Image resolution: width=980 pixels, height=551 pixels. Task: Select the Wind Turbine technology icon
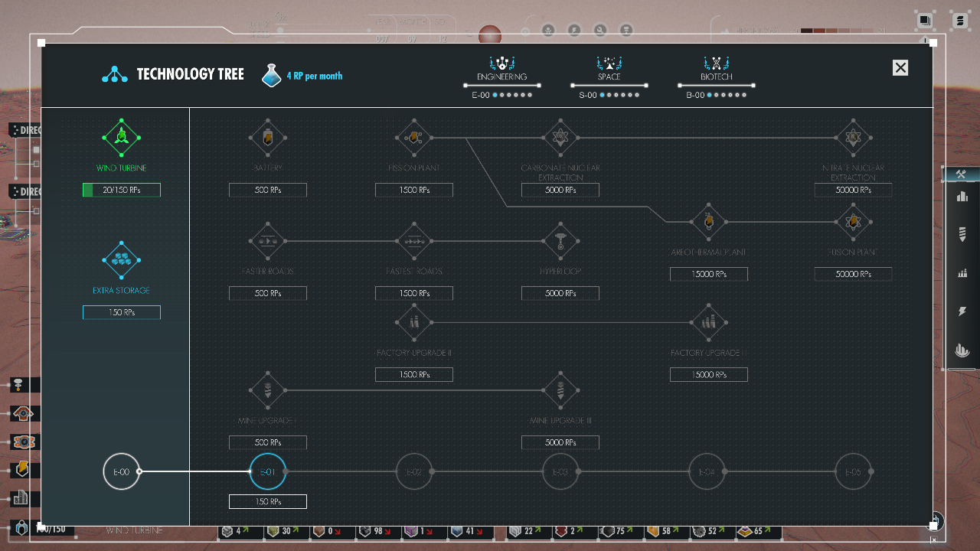point(121,138)
